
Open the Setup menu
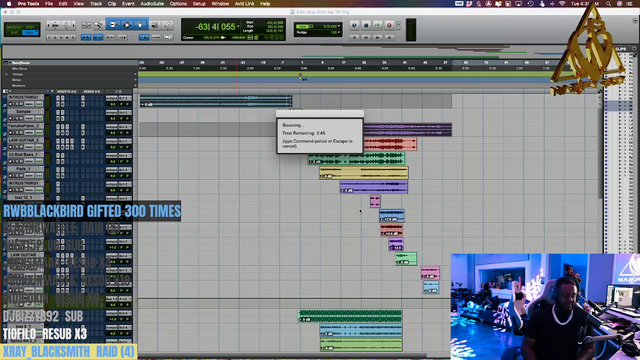[x=199, y=4]
